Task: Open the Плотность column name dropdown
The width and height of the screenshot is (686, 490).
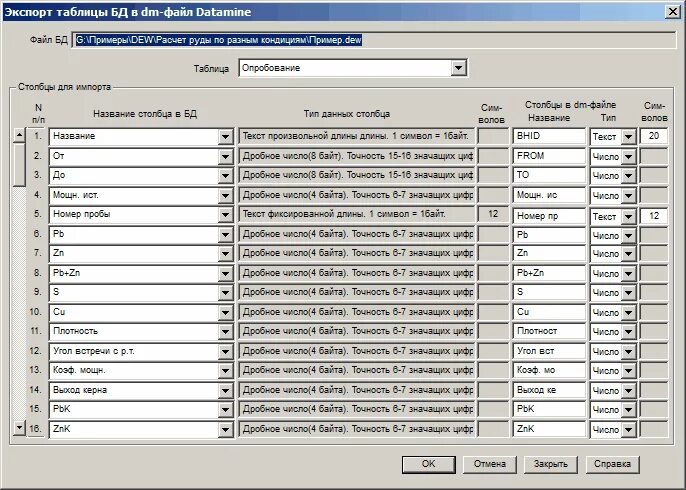Action: tap(225, 332)
